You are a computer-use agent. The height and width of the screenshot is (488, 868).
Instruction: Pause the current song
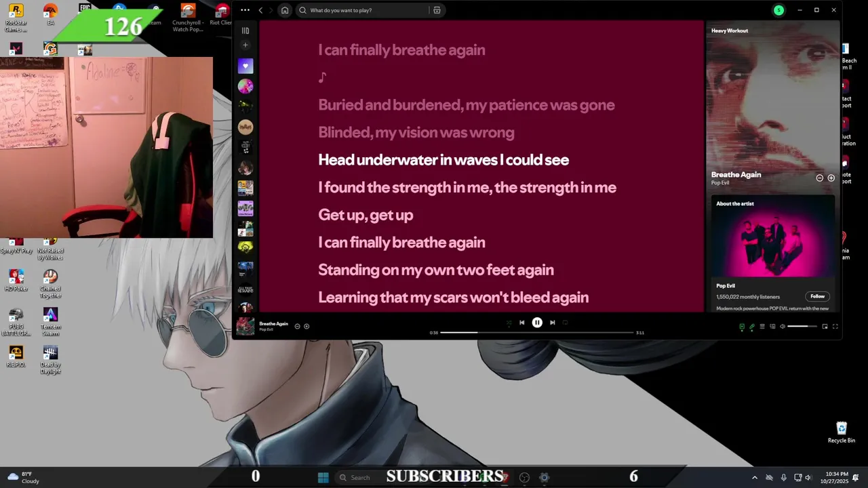[x=537, y=323]
